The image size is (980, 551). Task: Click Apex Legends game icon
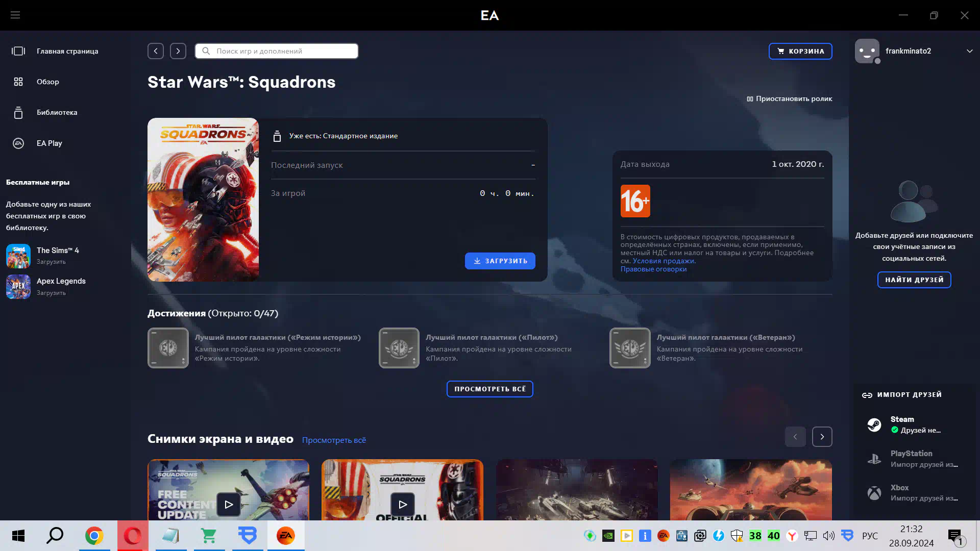18,287
